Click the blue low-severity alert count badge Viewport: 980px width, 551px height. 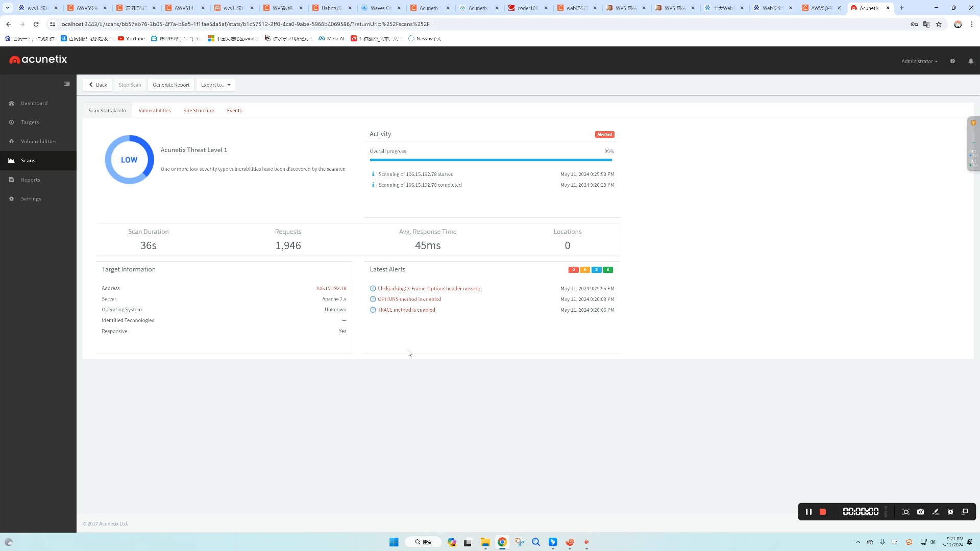(x=596, y=270)
